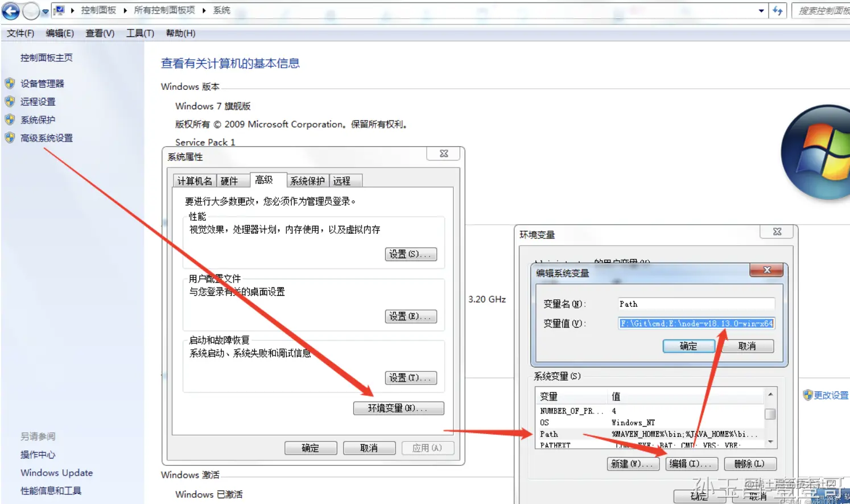Viewport: 850px width, 504px height.
Task: Close the 编辑系统变量 dialog
Action: pos(767,270)
